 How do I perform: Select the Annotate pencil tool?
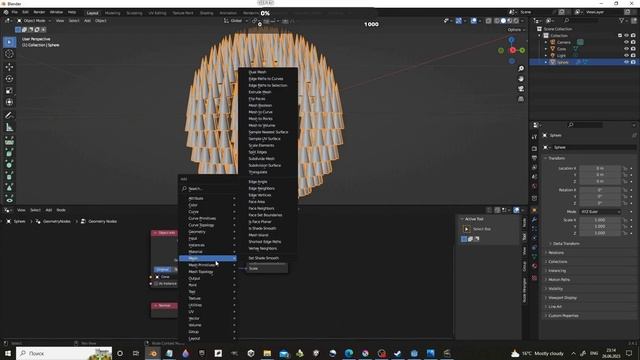9,116
